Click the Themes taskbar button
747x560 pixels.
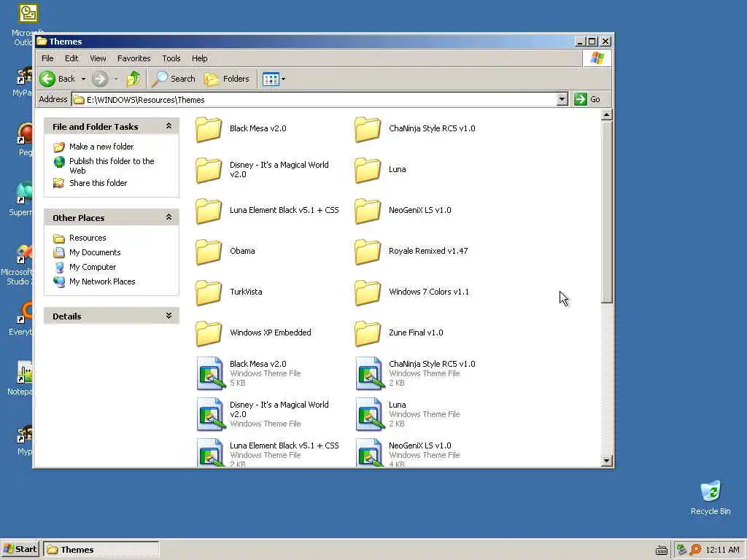tap(101, 550)
